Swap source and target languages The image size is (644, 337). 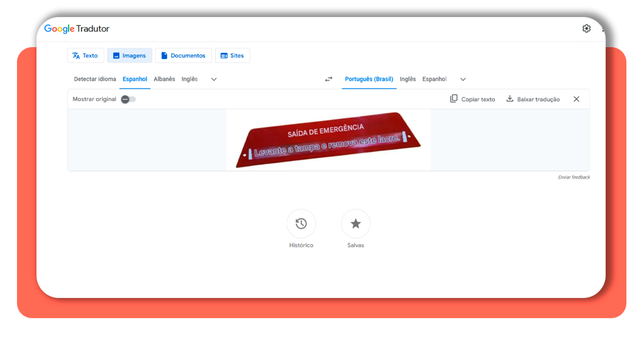(x=328, y=79)
